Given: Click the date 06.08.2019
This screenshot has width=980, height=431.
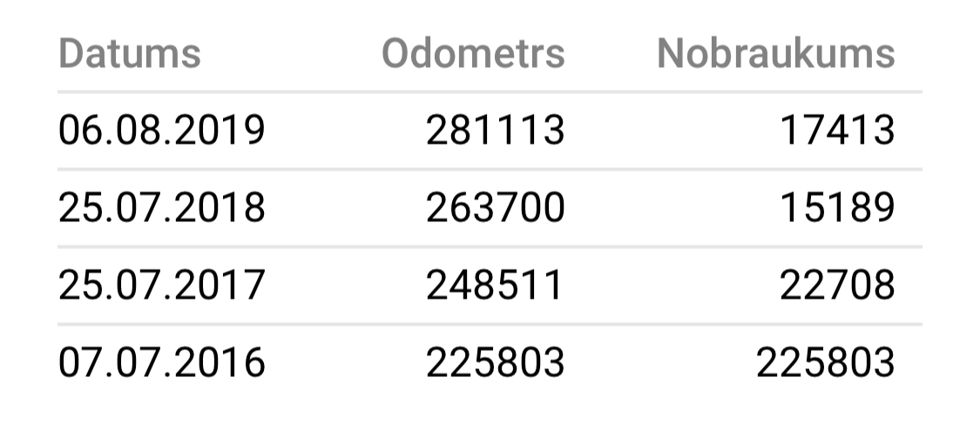Looking at the screenshot, I should pyautogui.click(x=161, y=131).
